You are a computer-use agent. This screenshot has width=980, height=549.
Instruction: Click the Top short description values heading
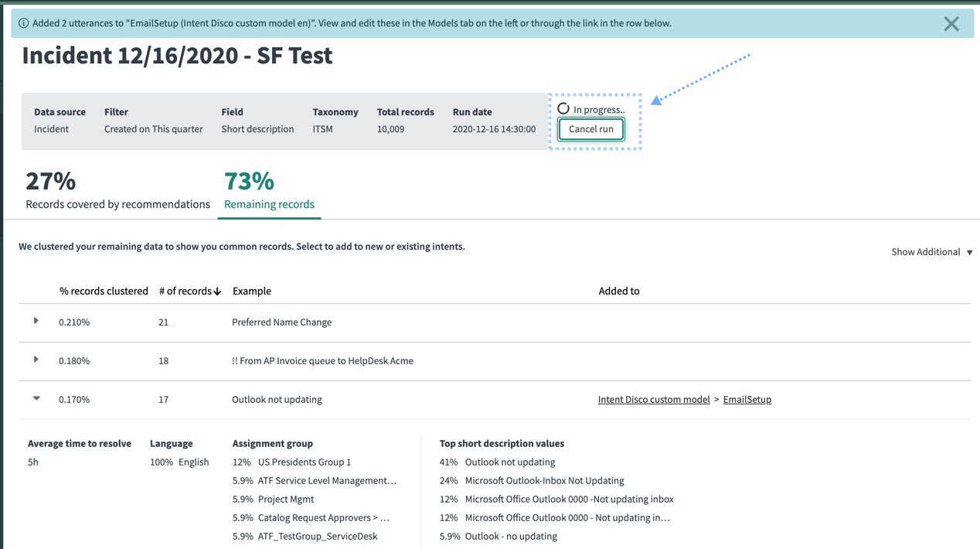pos(502,444)
